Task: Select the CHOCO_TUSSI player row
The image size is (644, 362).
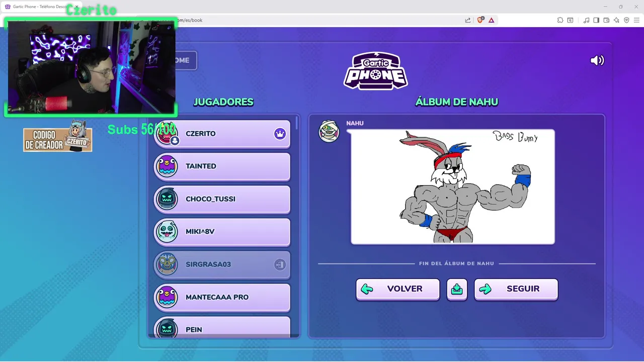Action: [222, 199]
